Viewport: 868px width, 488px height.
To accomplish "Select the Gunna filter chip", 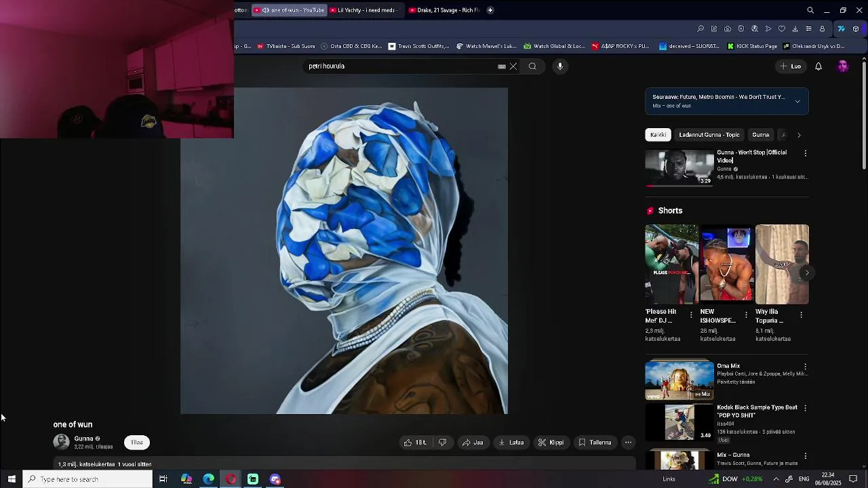I will (761, 135).
